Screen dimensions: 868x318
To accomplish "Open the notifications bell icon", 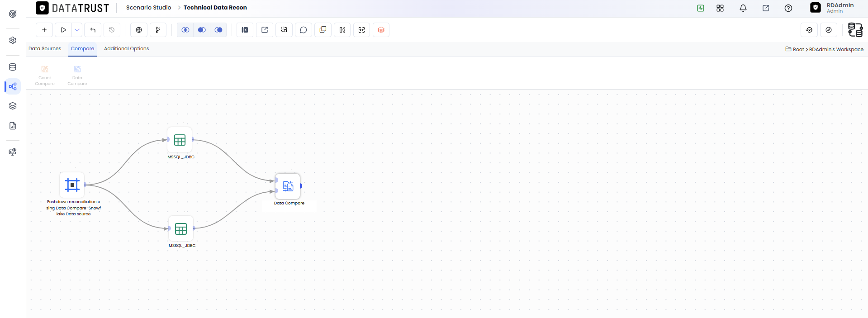I will click(x=743, y=8).
